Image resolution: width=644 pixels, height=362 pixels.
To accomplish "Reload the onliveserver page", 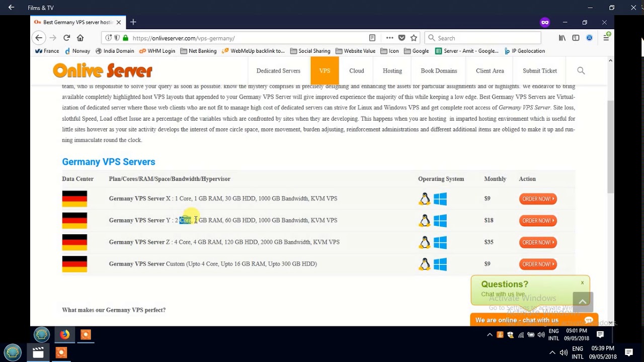I will coord(66,38).
